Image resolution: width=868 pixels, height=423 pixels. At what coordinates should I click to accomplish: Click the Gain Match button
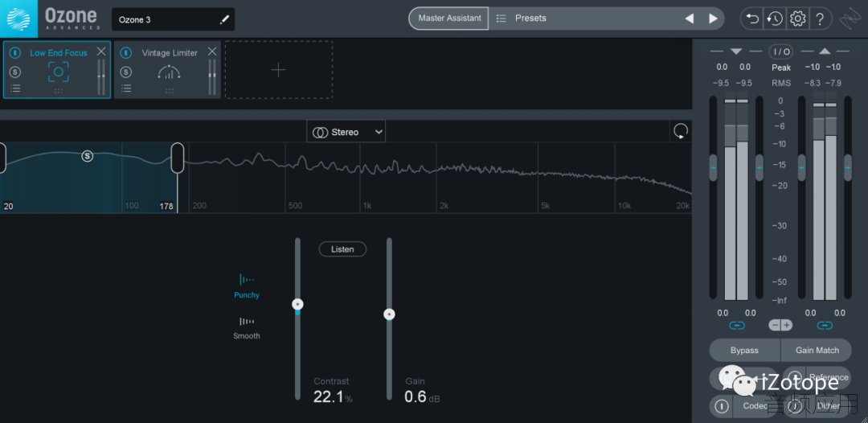click(817, 351)
